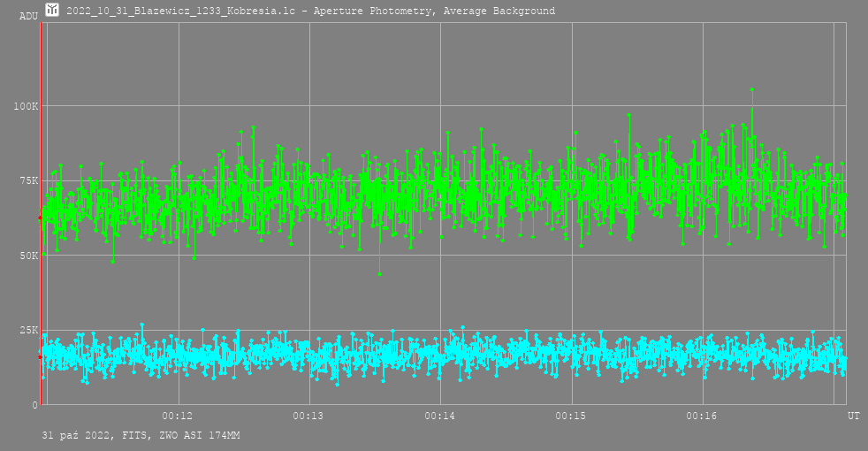This screenshot has width=868, height=451.
Task: Click the highest green peak above 100K
Action: tap(751, 88)
